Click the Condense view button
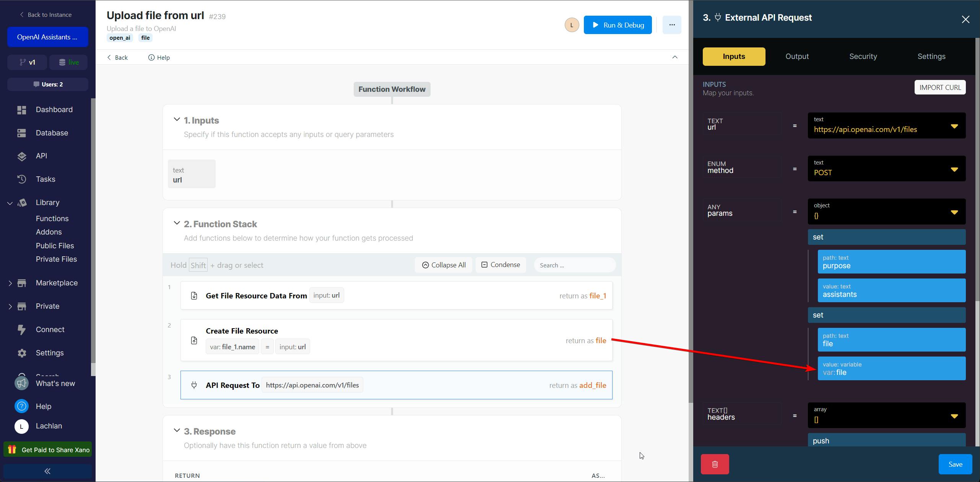This screenshot has height=482, width=980. coord(501,265)
